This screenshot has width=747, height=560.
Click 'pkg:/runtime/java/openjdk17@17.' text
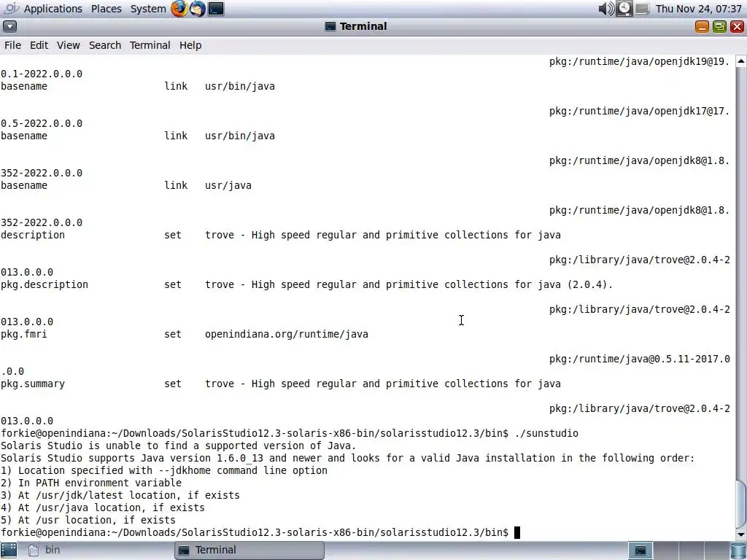coord(639,111)
